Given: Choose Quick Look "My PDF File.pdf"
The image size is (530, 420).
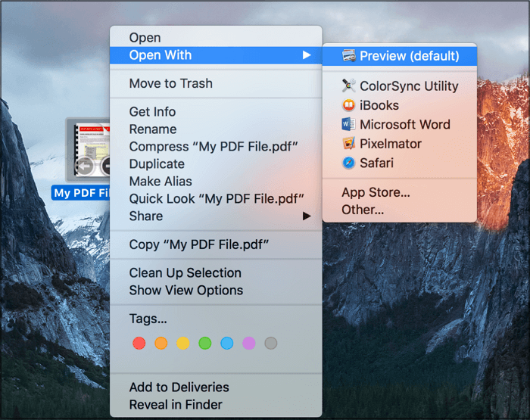Looking at the screenshot, I should point(216,199).
